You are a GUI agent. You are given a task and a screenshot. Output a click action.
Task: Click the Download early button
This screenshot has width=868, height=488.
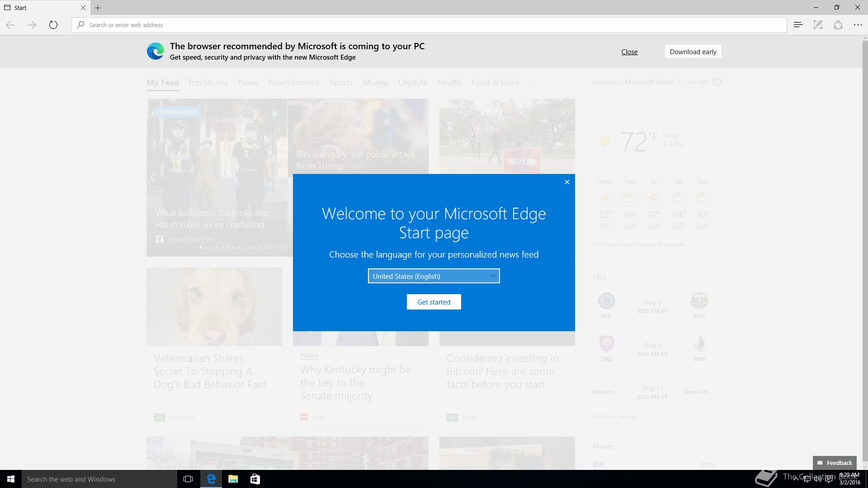click(693, 52)
